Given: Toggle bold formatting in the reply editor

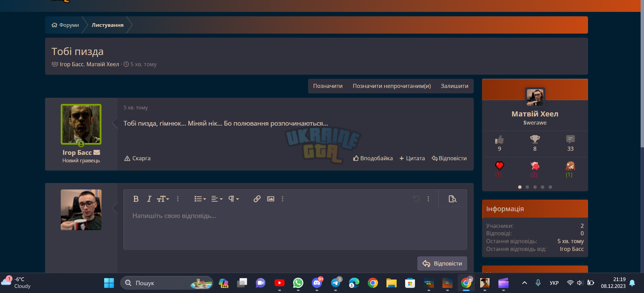Looking at the screenshot, I should click(136, 199).
